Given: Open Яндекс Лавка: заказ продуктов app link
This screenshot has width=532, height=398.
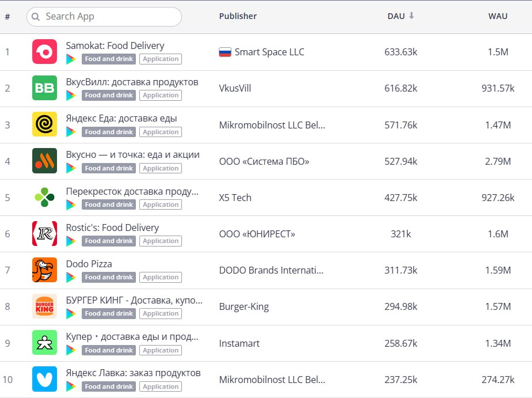Looking at the screenshot, I should coord(134,373).
